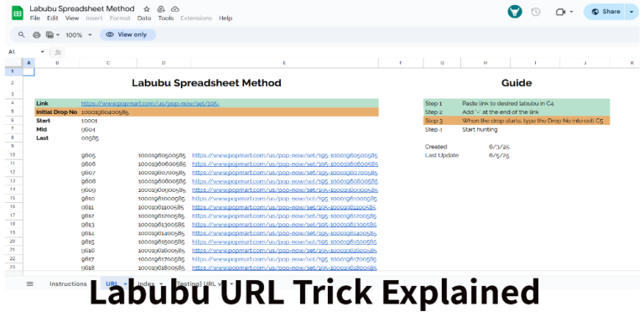Screen dimensions: 644x322
Task: Open the user avatar icon
Action: [x=515, y=12]
